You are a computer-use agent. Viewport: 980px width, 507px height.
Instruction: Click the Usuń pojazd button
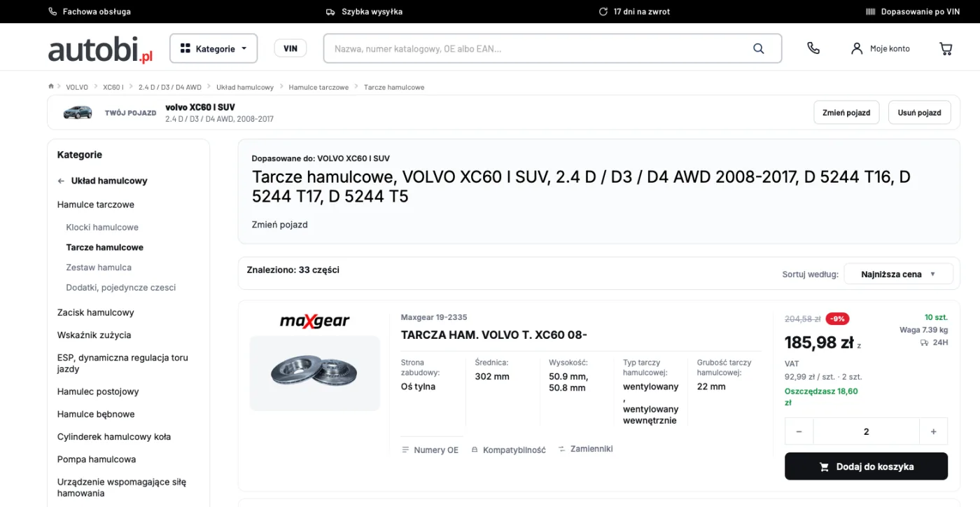[919, 112]
